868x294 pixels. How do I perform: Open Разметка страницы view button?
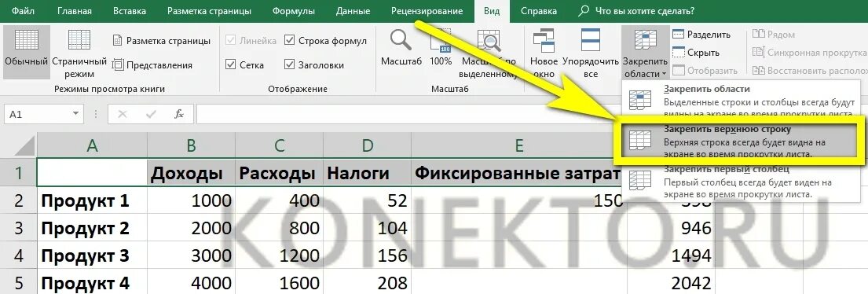[x=161, y=40]
